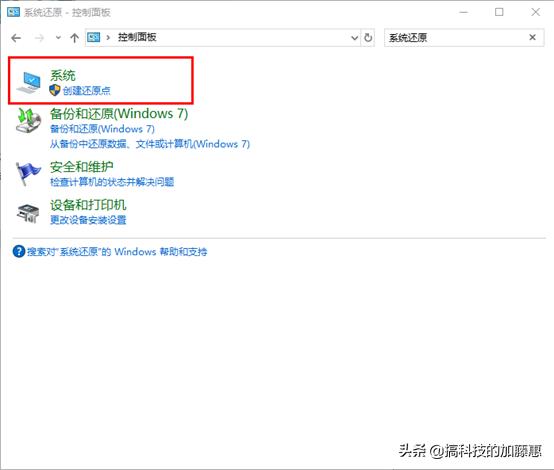554x470 pixels.
Task: Click the System computer icon
Action: 29,82
